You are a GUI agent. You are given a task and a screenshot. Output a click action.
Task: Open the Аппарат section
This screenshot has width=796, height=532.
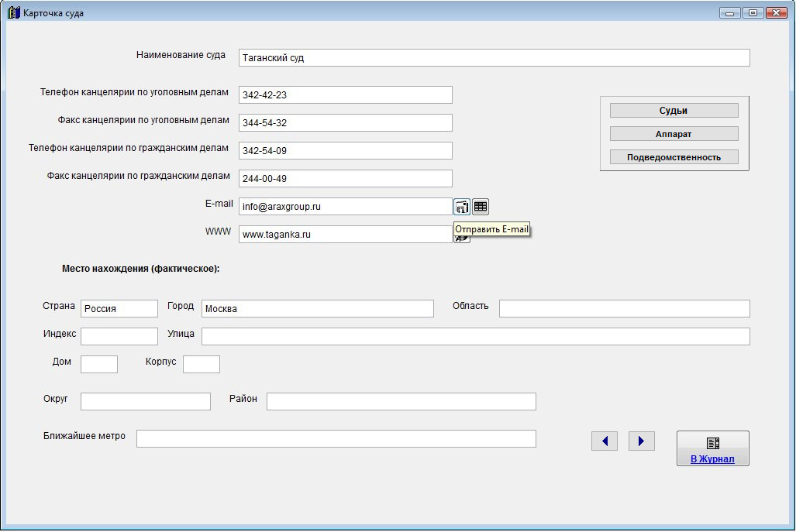pos(674,134)
